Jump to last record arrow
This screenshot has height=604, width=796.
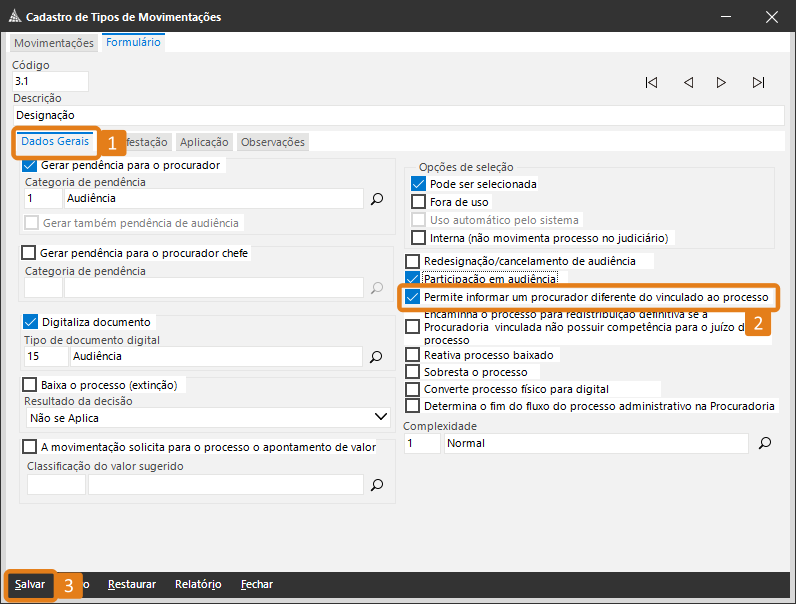tap(759, 83)
